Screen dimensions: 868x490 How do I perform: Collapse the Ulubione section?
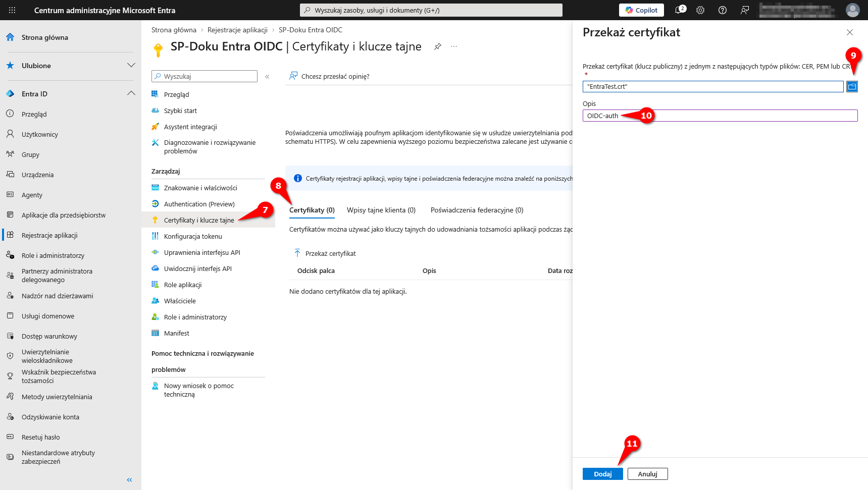(x=131, y=66)
